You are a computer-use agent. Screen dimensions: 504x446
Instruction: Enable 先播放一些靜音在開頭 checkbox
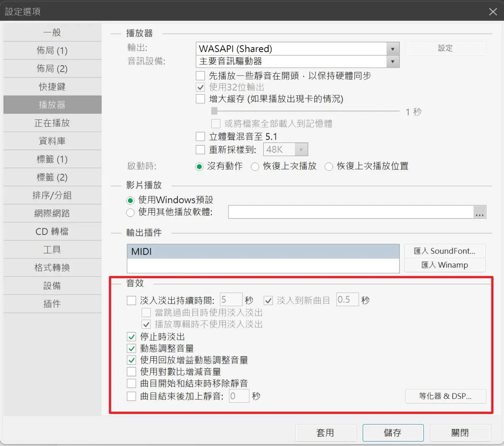coord(201,76)
